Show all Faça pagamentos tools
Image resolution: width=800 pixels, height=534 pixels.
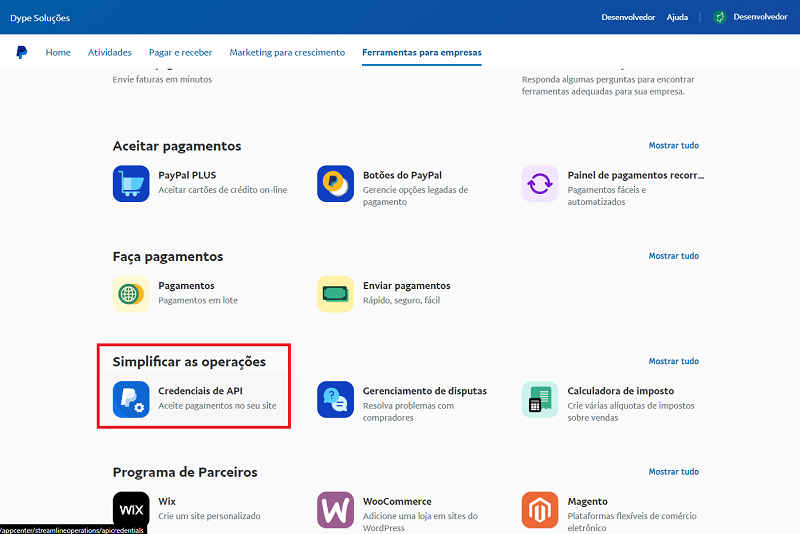[673, 256]
